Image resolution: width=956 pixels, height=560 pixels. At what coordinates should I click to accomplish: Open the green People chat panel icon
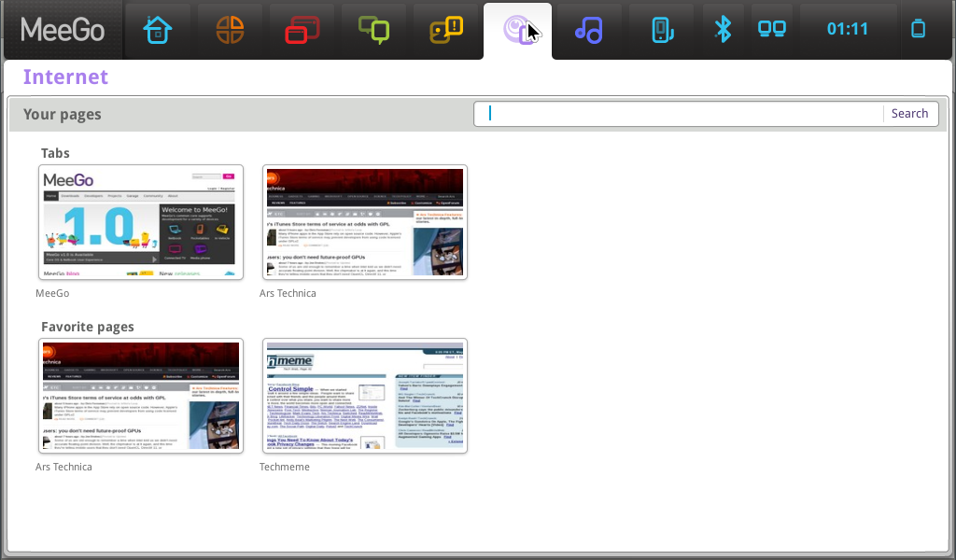pyautogui.click(x=373, y=29)
